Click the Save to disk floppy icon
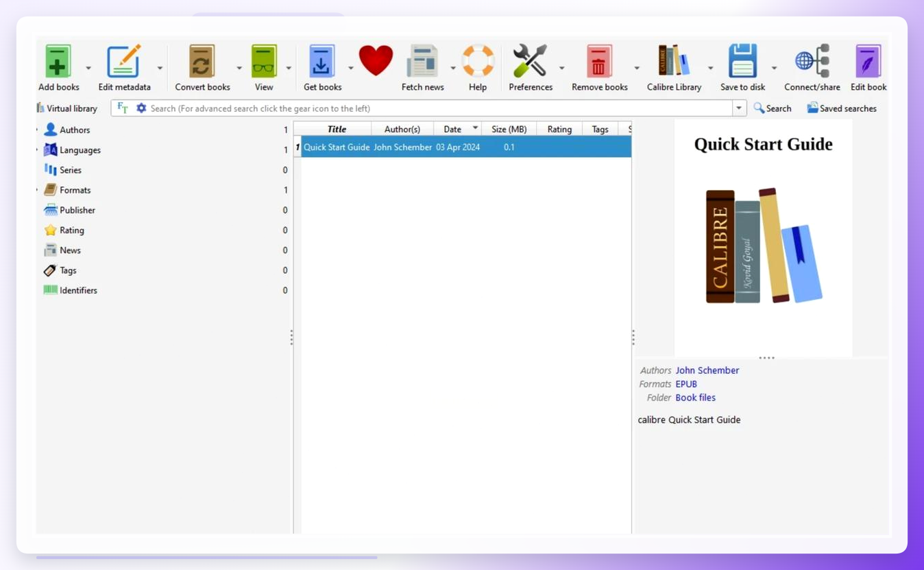This screenshot has height=570, width=924. (x=743, y=61)
